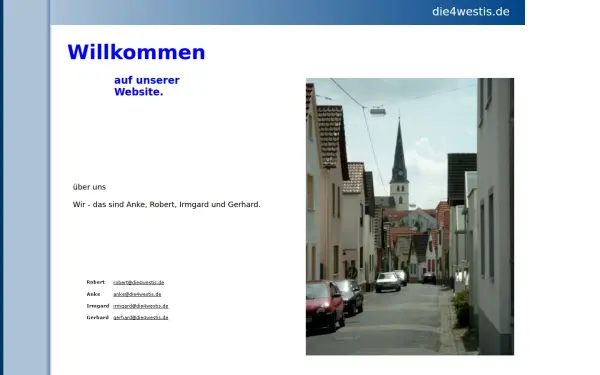Click the 'Robert' name label
Screen dimensions: 600x375
tap(95, 282)
